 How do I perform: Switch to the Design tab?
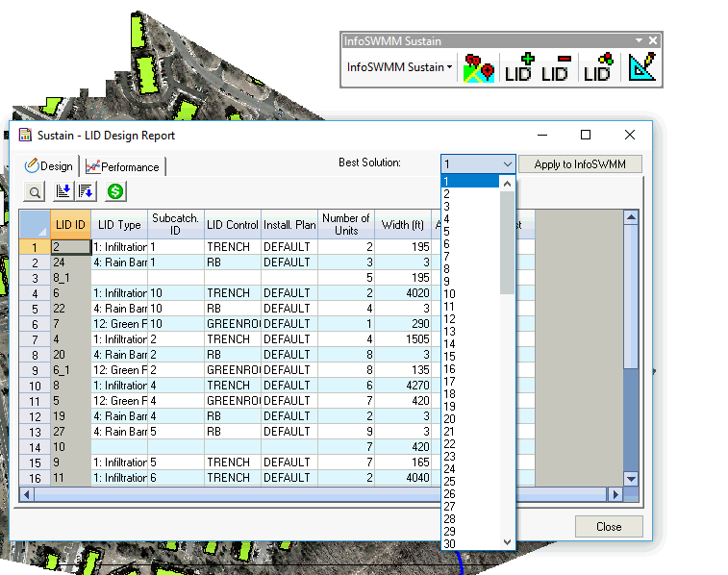[49, 166]
